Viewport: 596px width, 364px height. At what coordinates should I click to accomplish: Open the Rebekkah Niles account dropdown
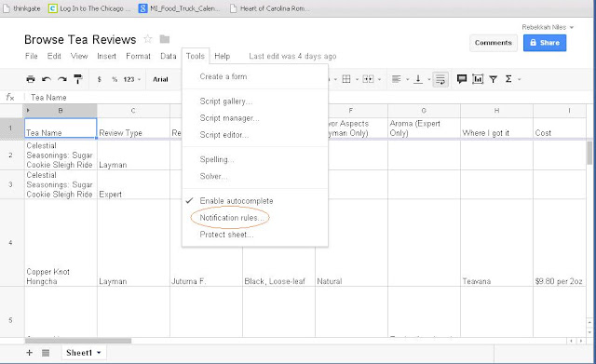pyautogui.click(x=548, y=27)
